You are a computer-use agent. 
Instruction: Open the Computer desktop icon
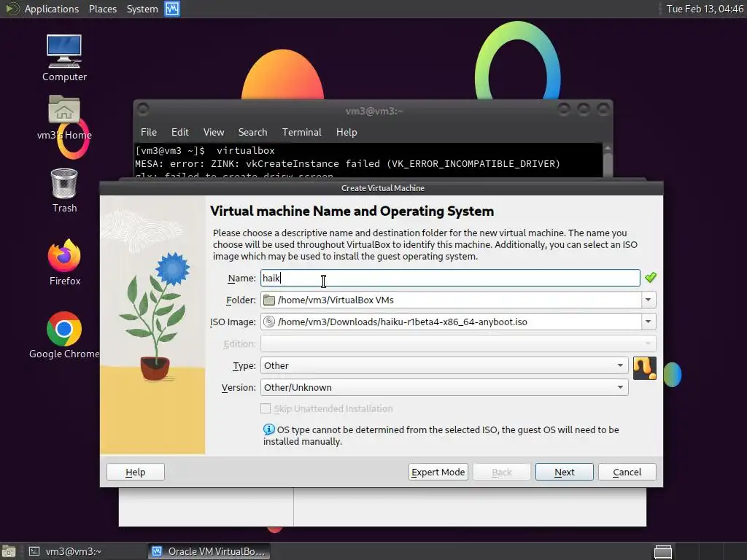[x=64, y=57]
